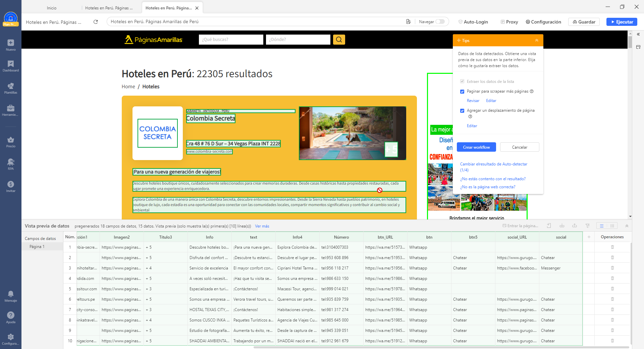644x349 pixels.
Task: Click Editar link under desplazamiento option
Action: [472, 126]
